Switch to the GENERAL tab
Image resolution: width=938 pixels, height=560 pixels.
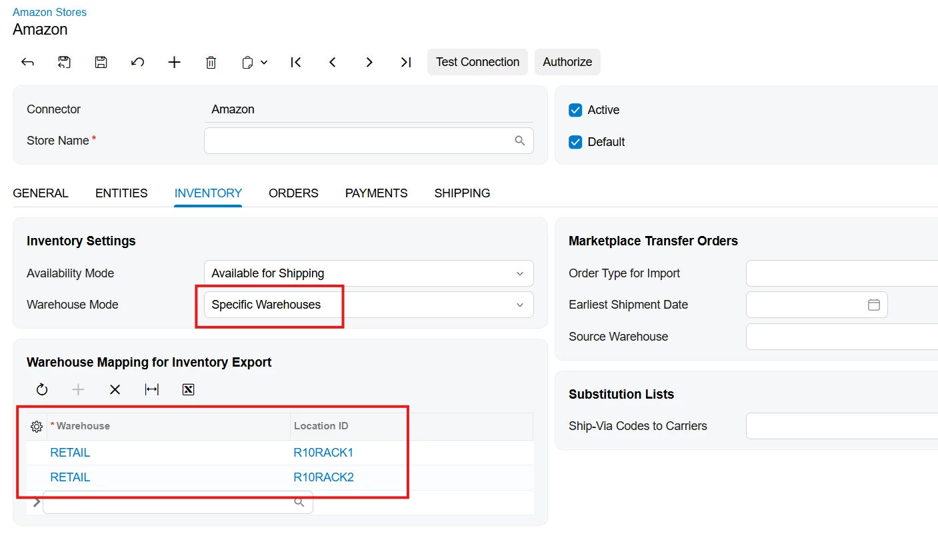pyautogui.click(x=41, y=193)
